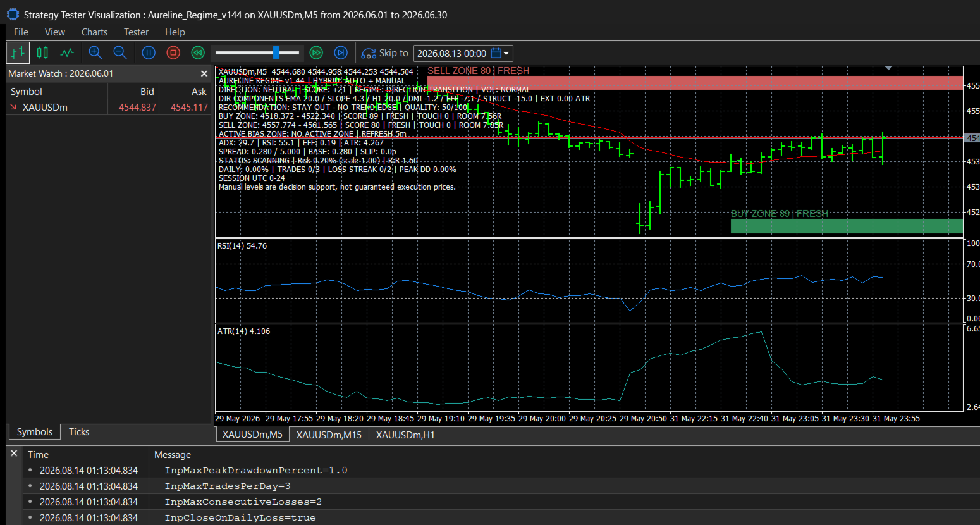Switch to the XAUUSDm,H1 chart tab

point(405,435)
